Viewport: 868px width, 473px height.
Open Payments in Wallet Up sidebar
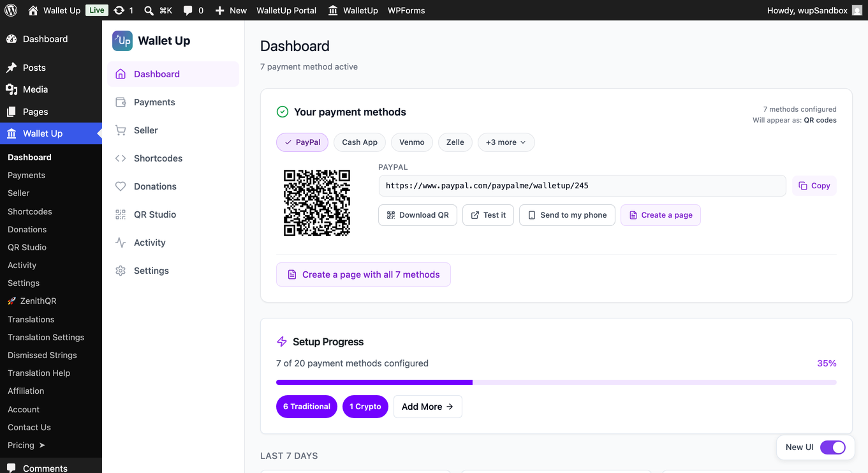tap(173, 102)
